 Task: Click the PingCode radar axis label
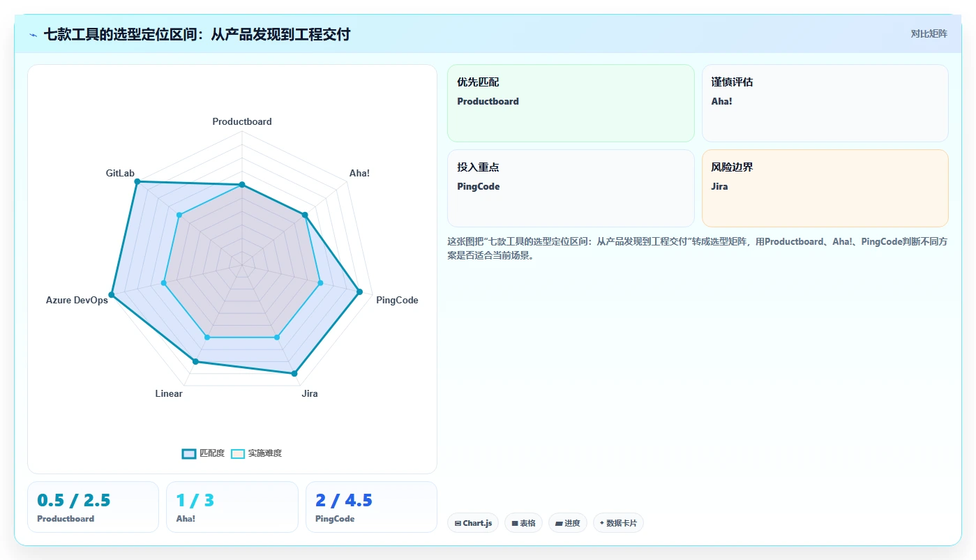[397, 300]
